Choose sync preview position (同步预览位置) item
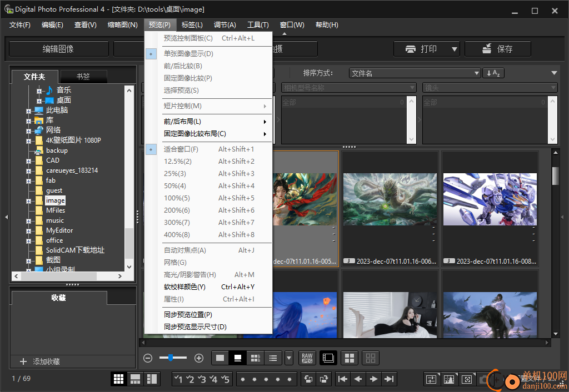The width and height of the screenshot is (569, 392). (x=208, y=315)
